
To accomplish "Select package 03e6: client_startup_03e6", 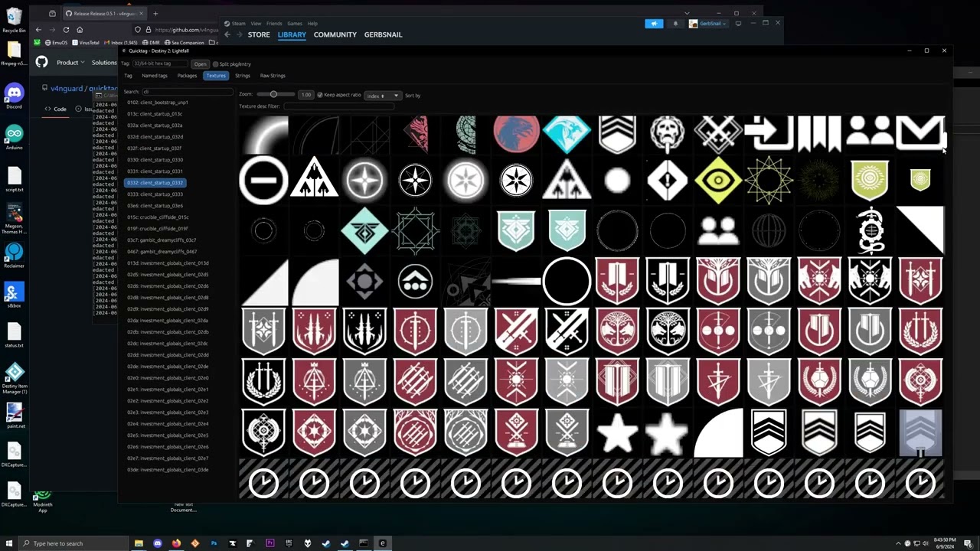I will [155, 206].
